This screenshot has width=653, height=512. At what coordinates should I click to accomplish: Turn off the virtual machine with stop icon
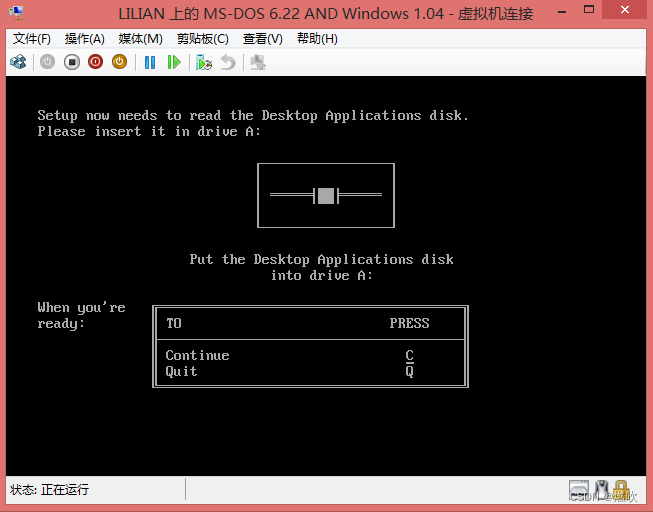72,62
